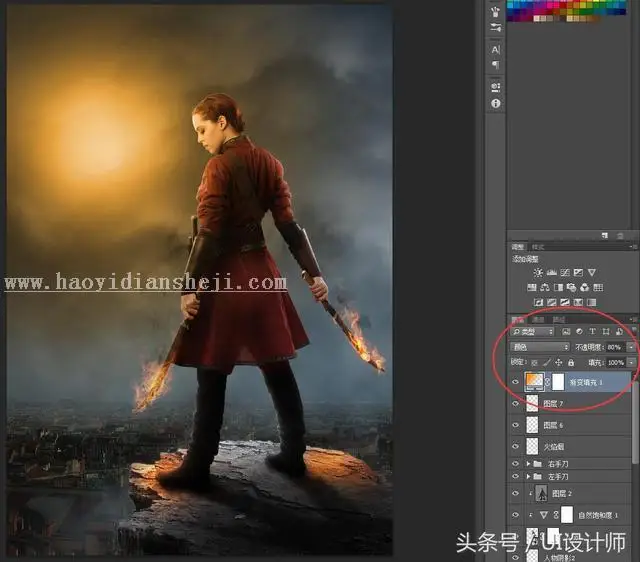Hide the 火焰烟 layer

point(516,446)
